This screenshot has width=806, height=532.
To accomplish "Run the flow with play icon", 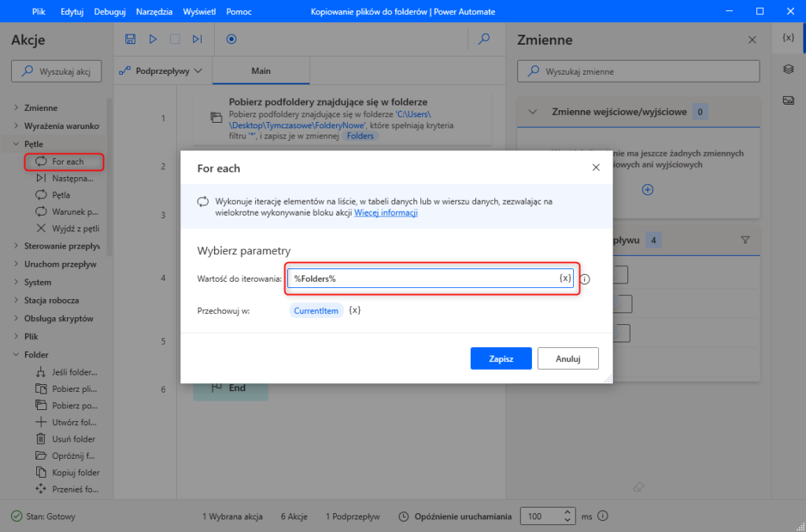I will [153, 39].
